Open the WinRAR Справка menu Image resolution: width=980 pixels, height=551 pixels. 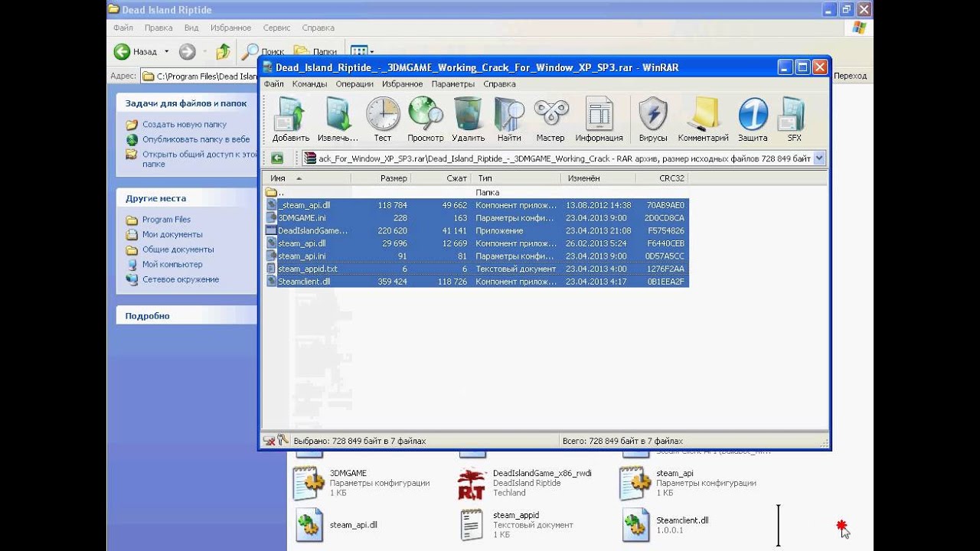click(499, 84)
